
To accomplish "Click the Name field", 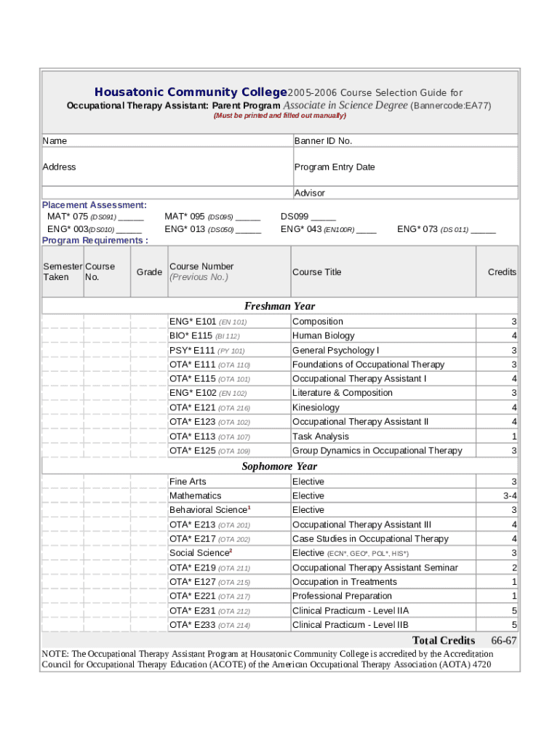I will click(x=166, y=140).
